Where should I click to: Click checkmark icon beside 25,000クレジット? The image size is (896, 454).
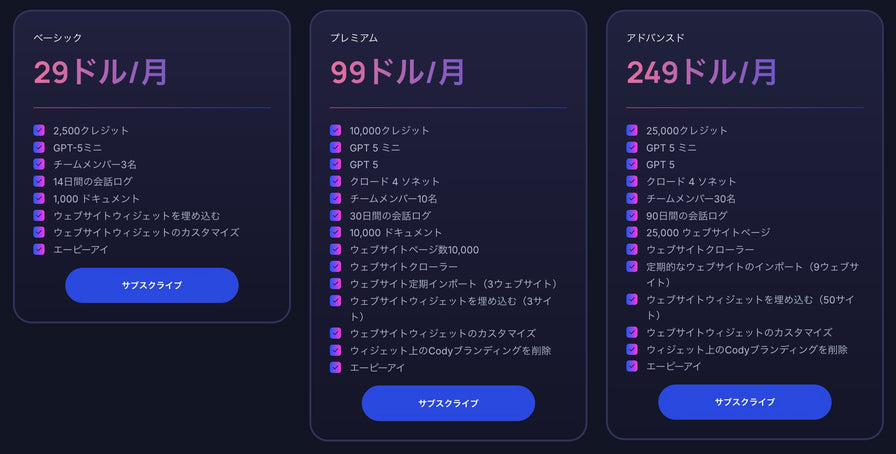tap(632, 130)
